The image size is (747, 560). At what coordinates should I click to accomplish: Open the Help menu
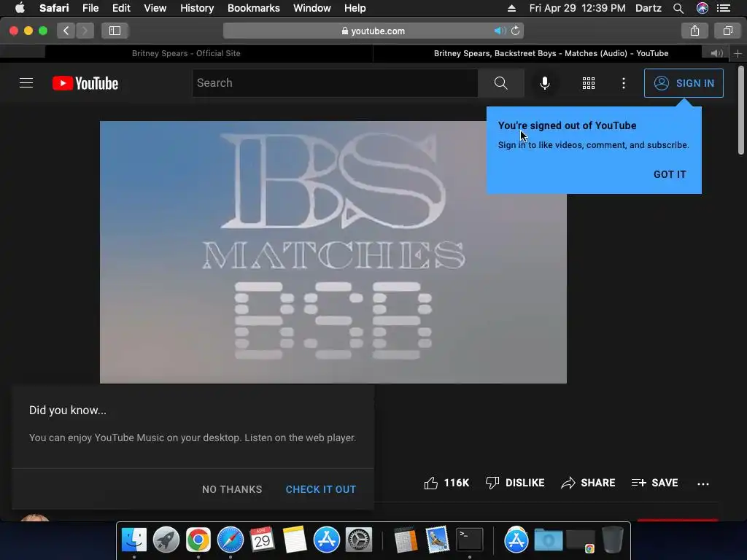[355, 8]
